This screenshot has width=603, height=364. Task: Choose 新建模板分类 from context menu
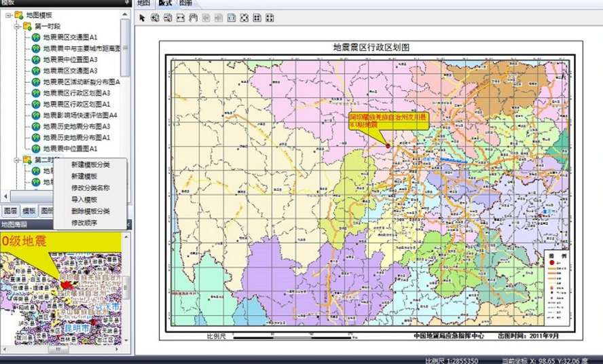[90, 165]
